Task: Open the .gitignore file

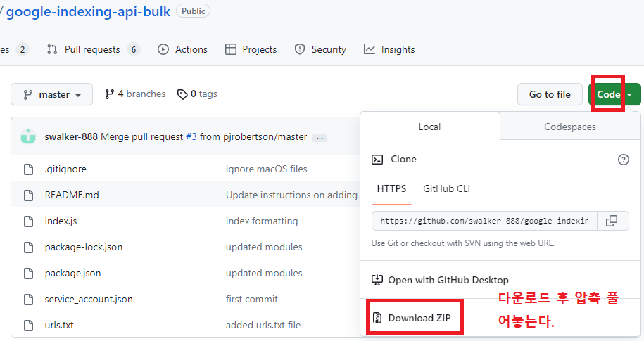Action: pyautogui.click(x=65, y=169)
